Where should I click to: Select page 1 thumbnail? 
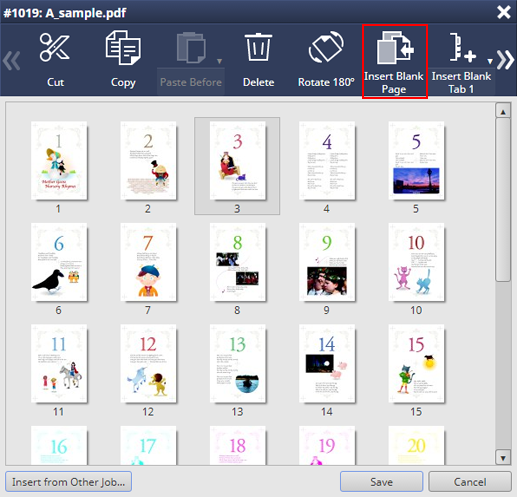59,161
